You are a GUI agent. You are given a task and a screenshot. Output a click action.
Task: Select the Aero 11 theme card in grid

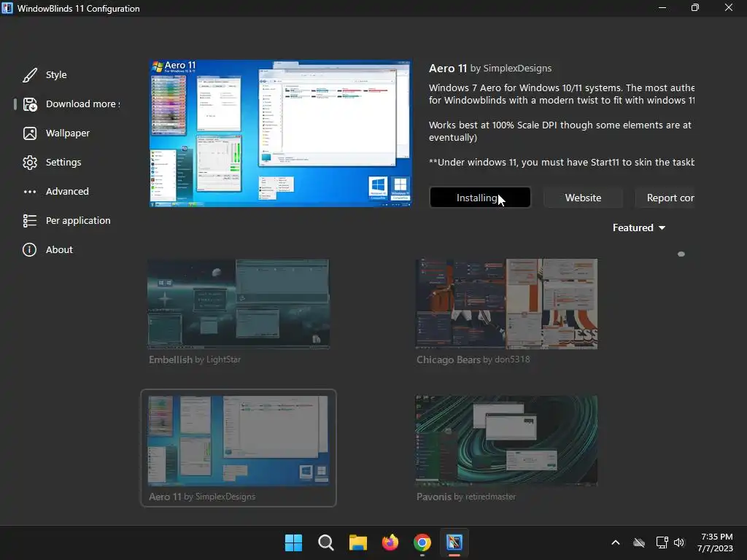point(239,448)
